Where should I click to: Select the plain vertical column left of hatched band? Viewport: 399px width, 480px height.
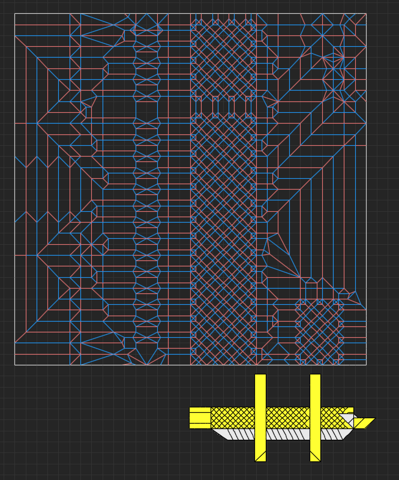179,189
